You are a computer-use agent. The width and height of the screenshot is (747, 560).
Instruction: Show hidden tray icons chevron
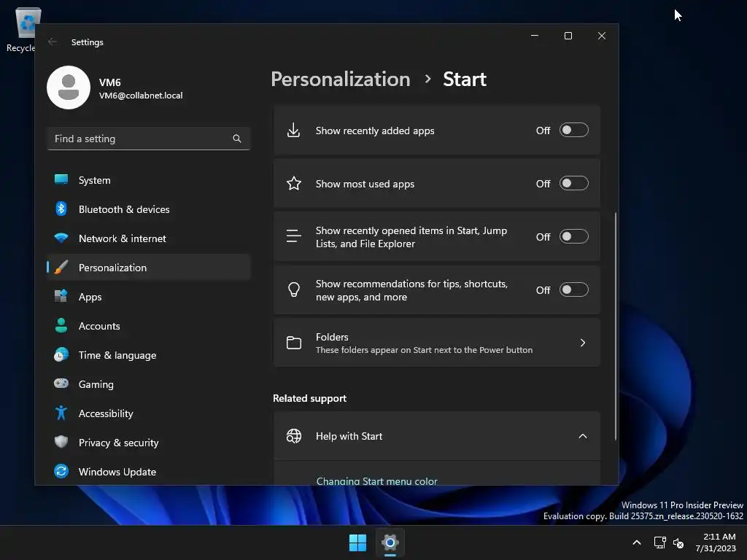coord(636,542)
